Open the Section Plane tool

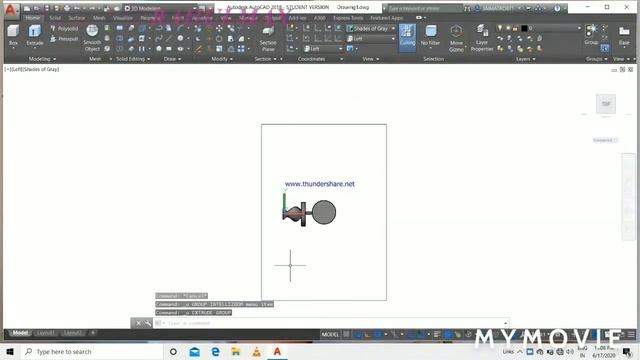[268, 39]
